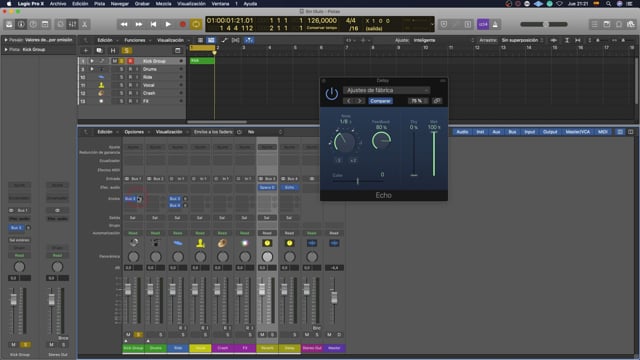Toggle the purple count-in 1234 button
The height and width of the screenshot is (360, 640).
click(483, 24)
